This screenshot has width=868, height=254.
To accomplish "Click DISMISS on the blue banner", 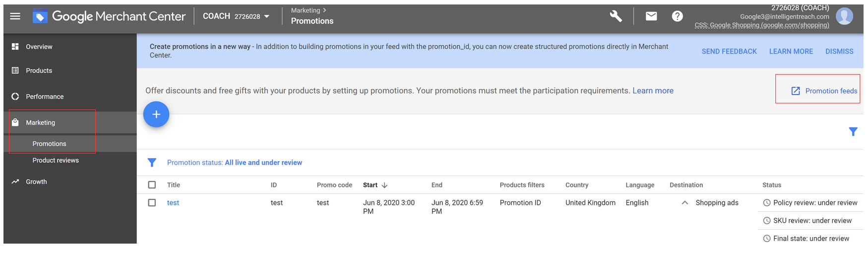I will pyautogui.click(x=839, y=51).
